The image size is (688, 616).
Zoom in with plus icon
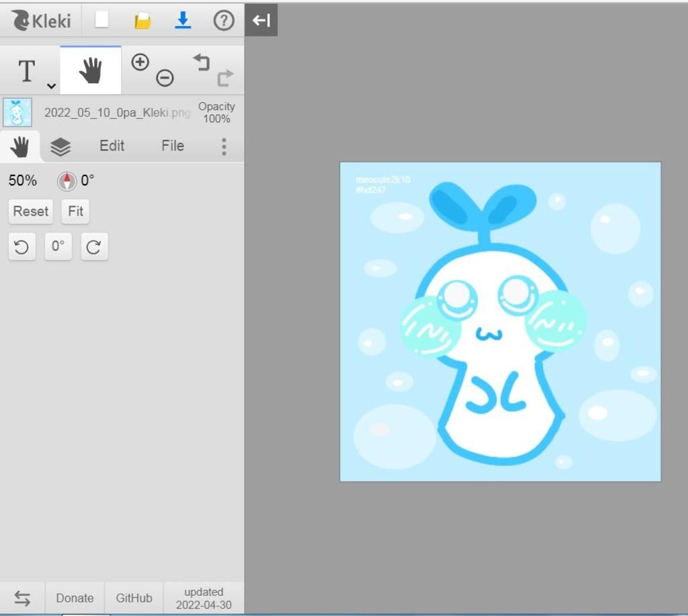(x=140, y=62)
